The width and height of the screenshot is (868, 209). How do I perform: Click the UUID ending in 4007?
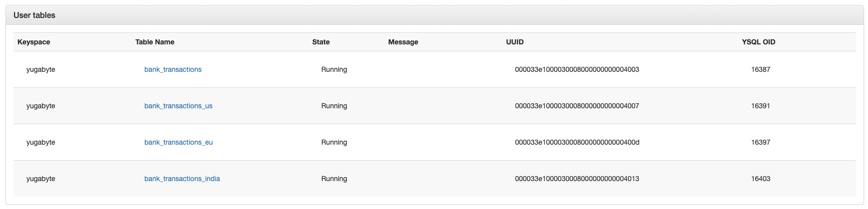[577, 106]
